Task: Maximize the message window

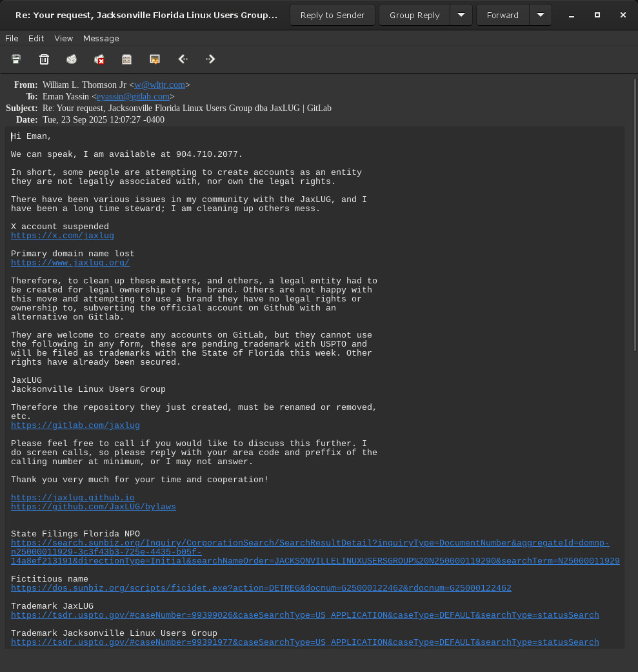Action: tap(597, 15)
